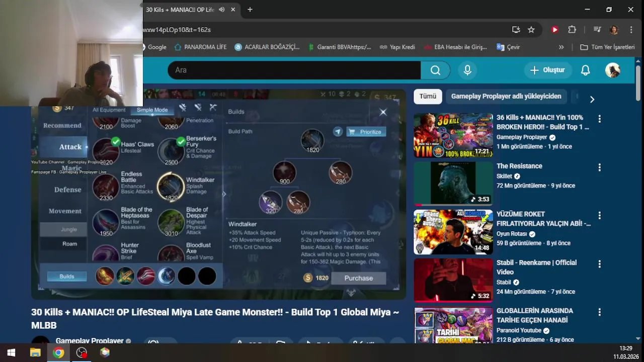The height and width of the screenshot is (362, 644).
Task: Select the Blade of Despair item icon
Action: click(x=171, y=222)
